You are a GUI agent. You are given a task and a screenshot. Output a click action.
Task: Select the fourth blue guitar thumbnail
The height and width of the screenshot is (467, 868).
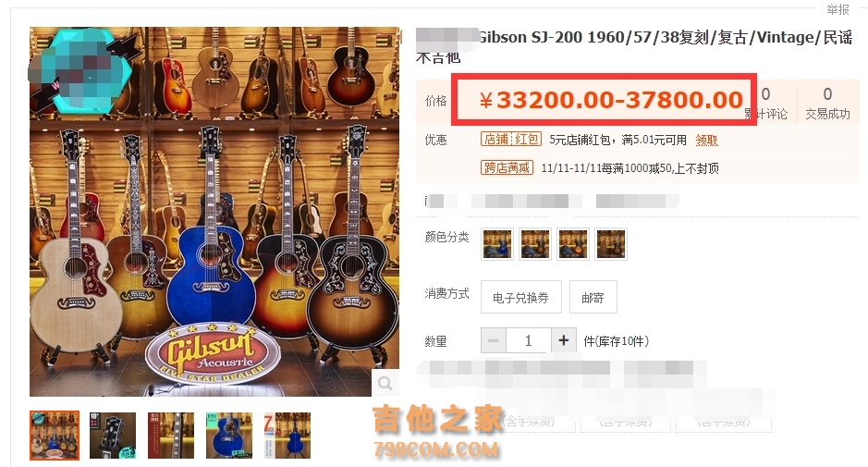[x=229, y=436]
